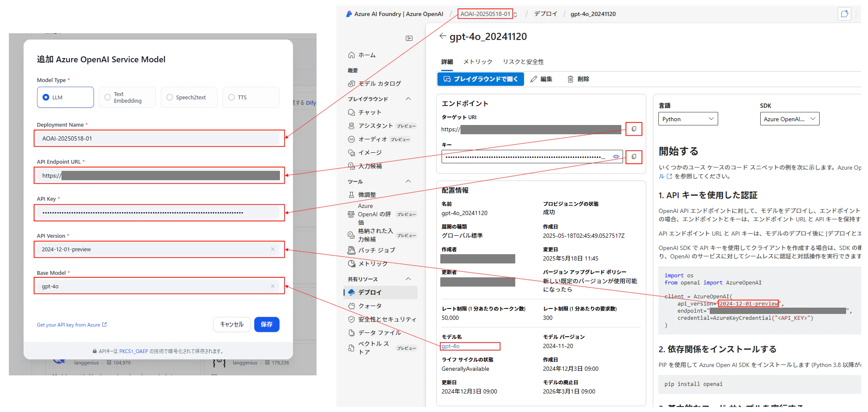This screenshot has height=412, width=868.
Task: Click the home icon beside ホーム
Action: point(351,55)
